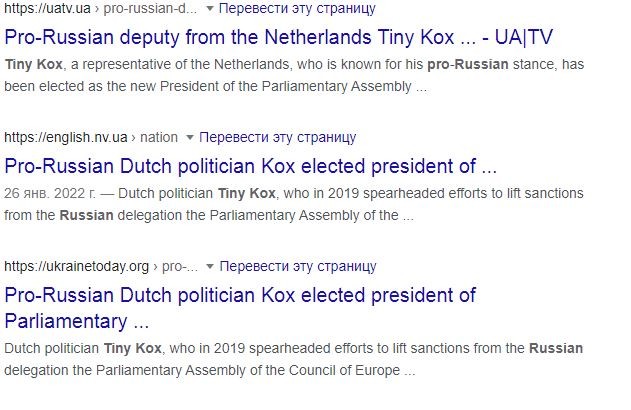
Task: Click 'Перевести эту страницу' for the ukrainetoday.org result
Action: click(298, 266)
